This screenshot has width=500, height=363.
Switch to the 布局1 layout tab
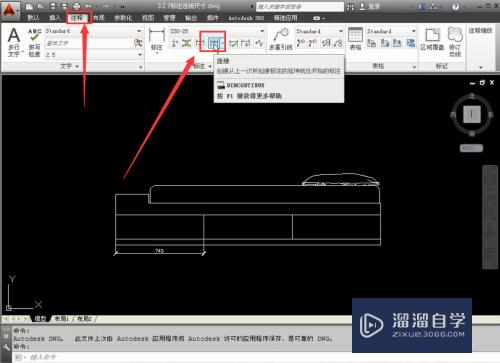tap(62, 319)
